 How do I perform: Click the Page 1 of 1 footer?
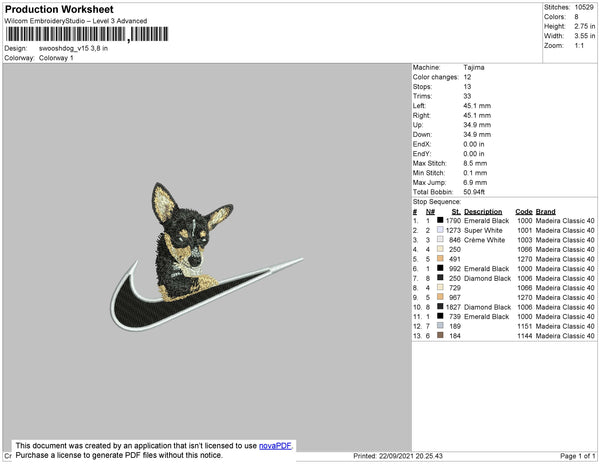577,456
